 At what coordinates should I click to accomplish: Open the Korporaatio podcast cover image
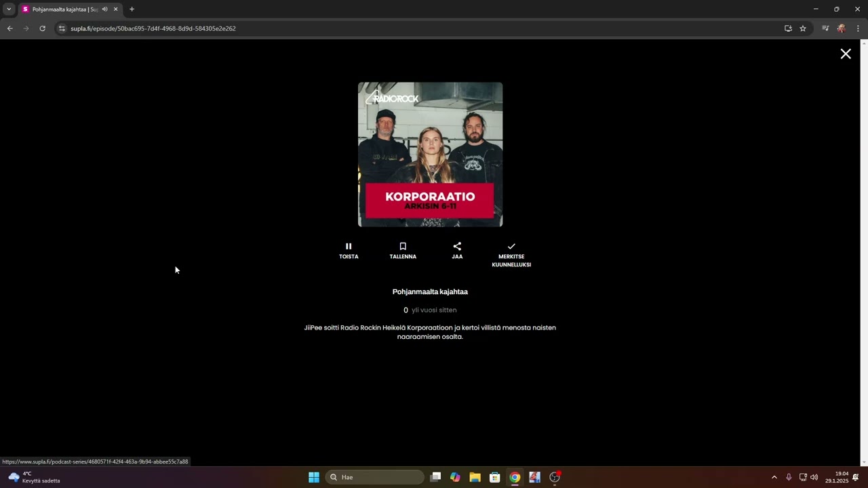coord(430,155)
